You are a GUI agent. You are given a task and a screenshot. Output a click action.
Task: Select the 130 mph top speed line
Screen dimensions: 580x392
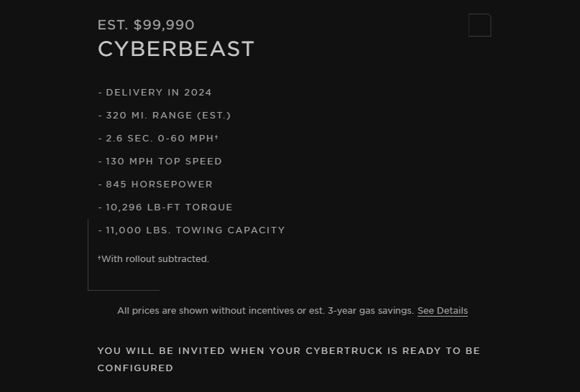160,162
